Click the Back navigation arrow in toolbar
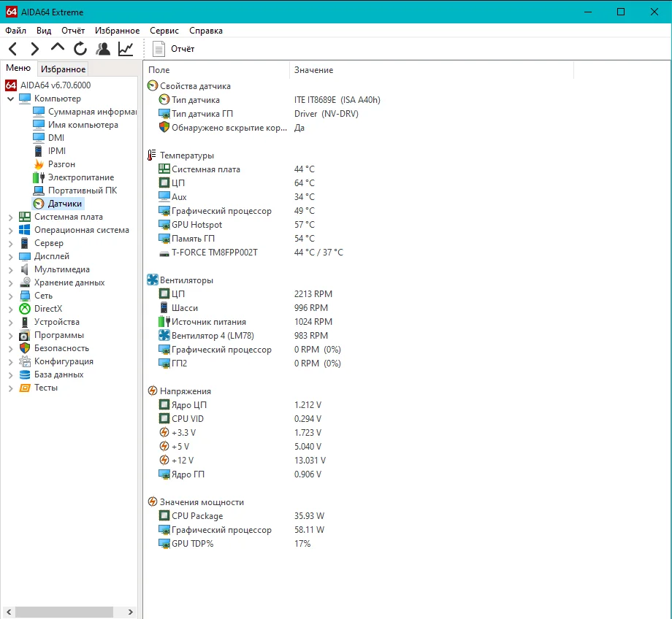The image size is (672, 619). [13, 49]
